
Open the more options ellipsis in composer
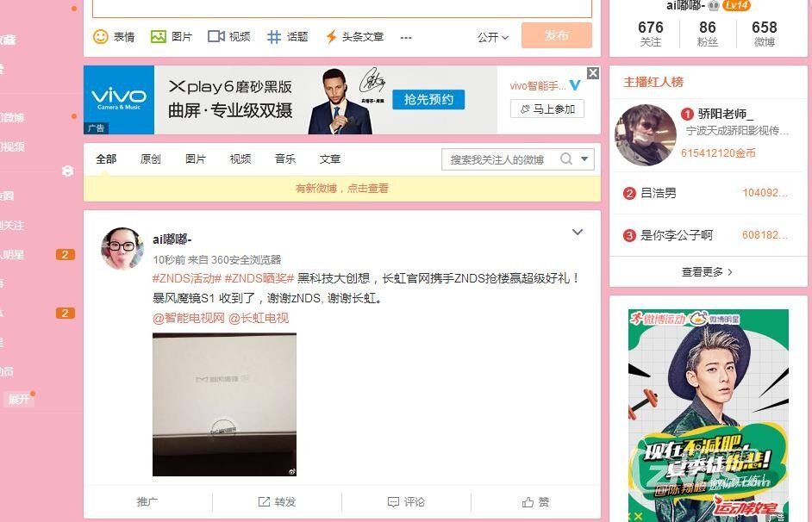[406, 37]
